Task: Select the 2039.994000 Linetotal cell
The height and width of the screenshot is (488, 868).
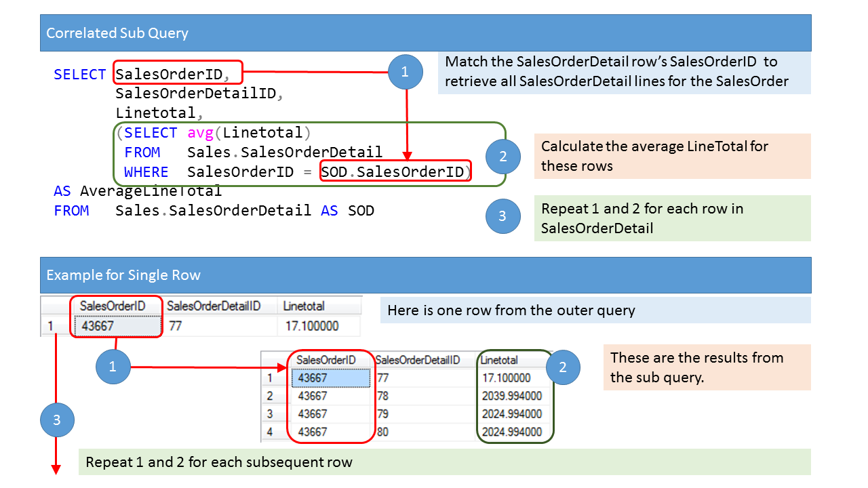Action: point(514,396)
